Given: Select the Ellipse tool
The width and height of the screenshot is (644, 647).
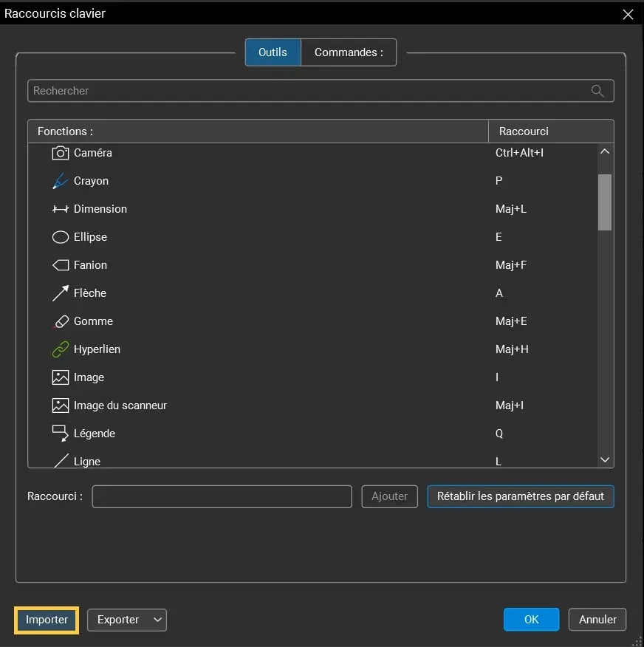Looking at the screenshot, I should (88, 237).
